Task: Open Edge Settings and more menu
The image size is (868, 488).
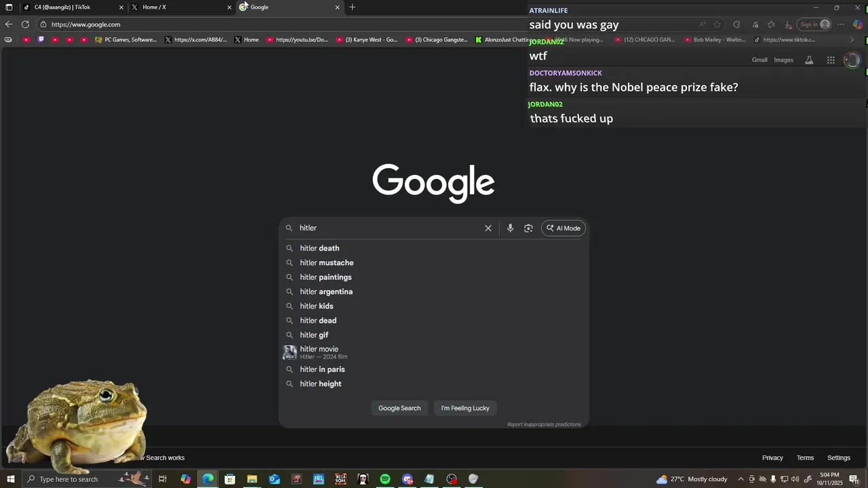Action: click(841, 24)
